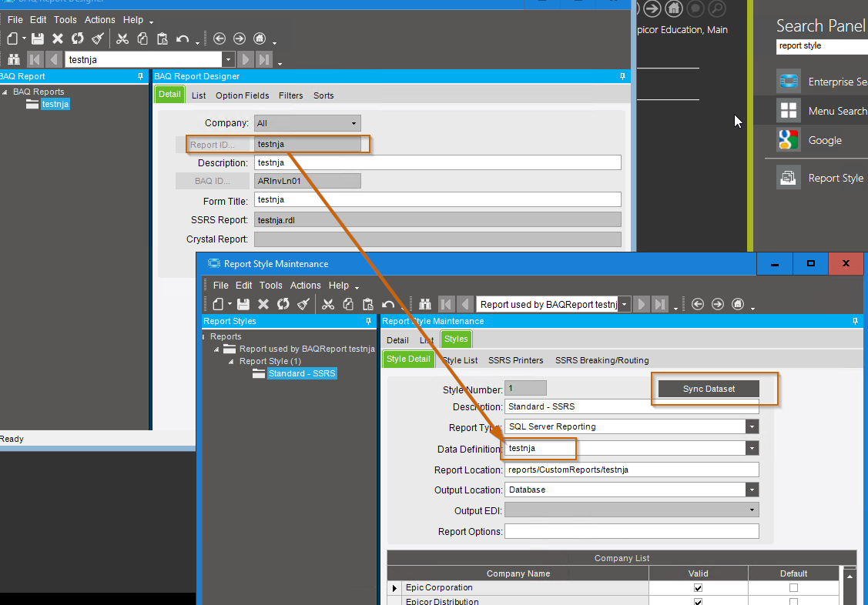Click BAQ ID... button

213,181
